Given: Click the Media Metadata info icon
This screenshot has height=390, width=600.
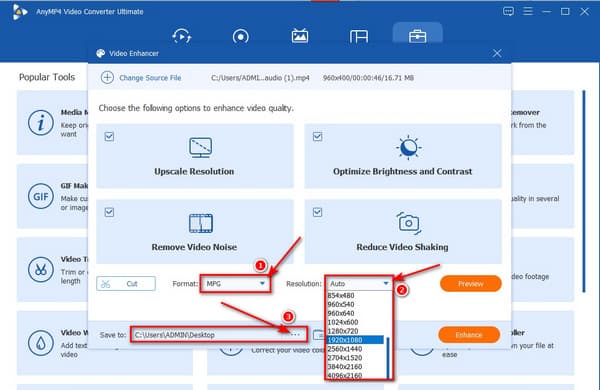Looking at the screenshot, I should click(41, 123).
